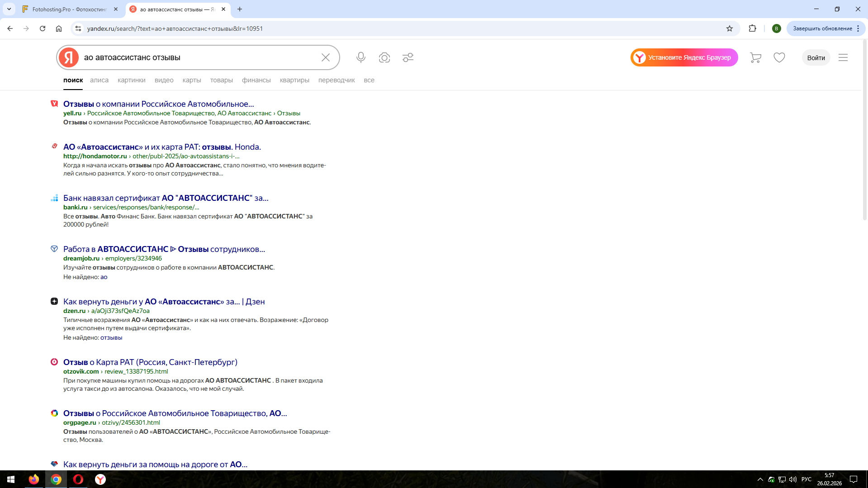
Task: Close the Yandex search results tab
Action: [x=223, y=9]
